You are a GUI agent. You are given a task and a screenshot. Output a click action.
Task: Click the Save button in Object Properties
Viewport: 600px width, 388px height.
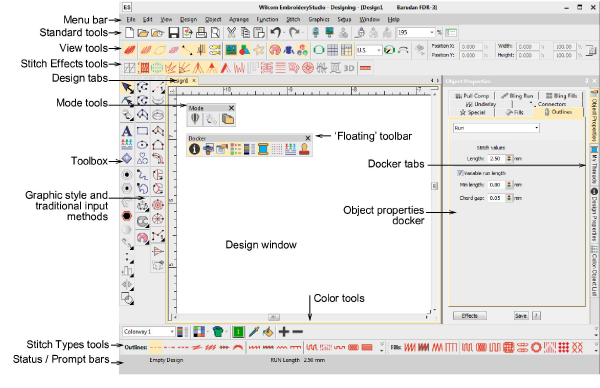pyautogui.click(x=521, y=316)
